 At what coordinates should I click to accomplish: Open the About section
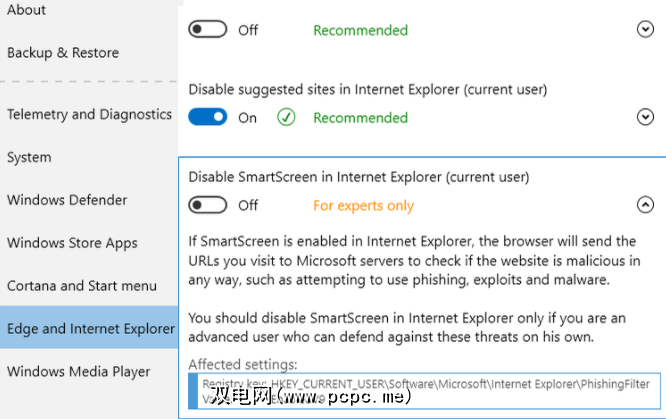click(x=27, y=10)
